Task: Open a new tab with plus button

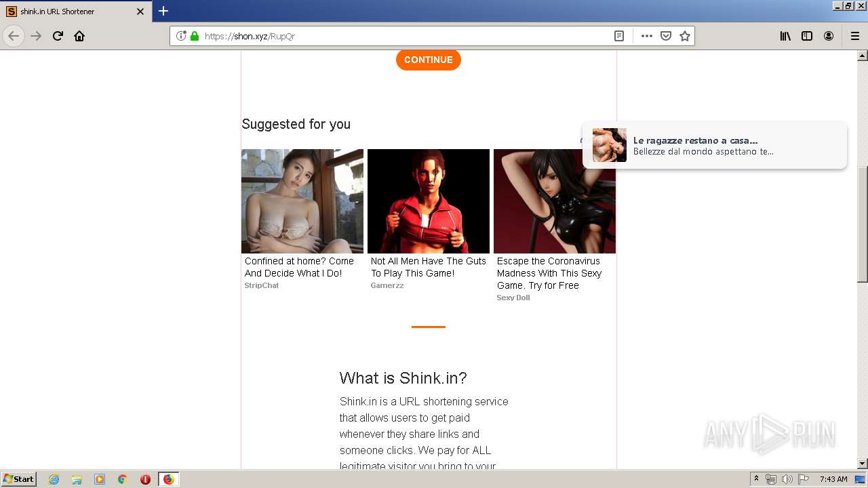Action: pyautogui.click(x=163, y=11)
